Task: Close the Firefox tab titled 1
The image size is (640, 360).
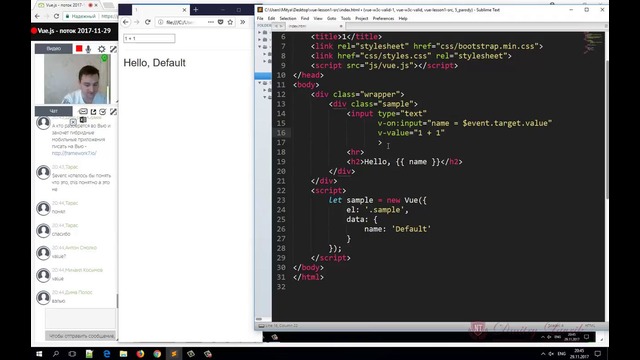Action: click(x=184, y=9)
